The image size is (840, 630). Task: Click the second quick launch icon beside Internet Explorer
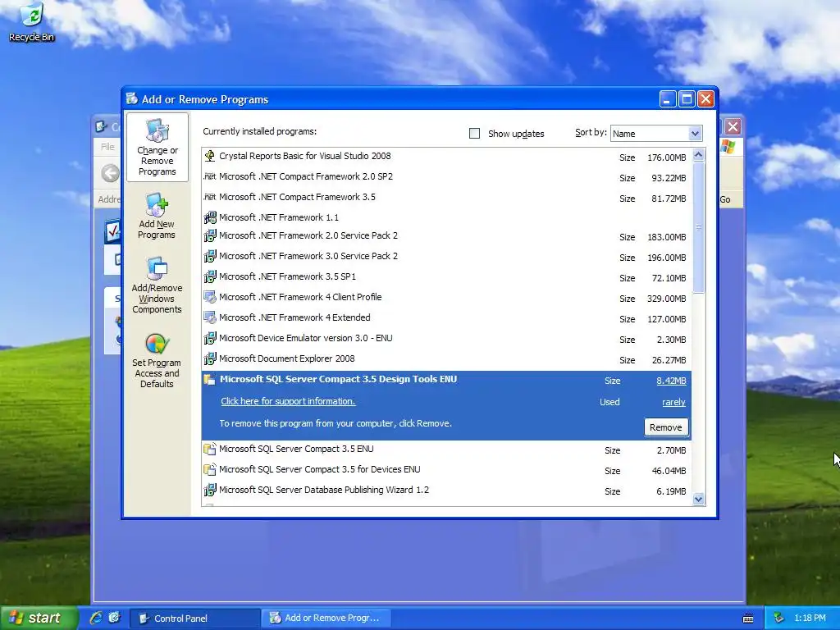pos(114,618)
